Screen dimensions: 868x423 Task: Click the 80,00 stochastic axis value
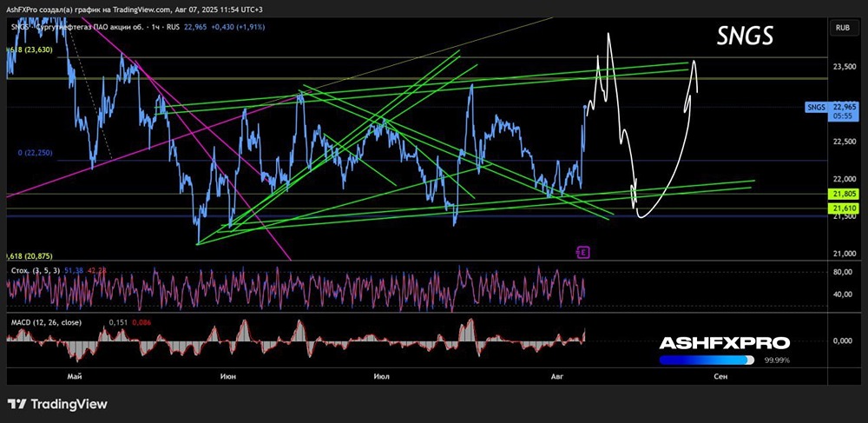pos(845,273)
